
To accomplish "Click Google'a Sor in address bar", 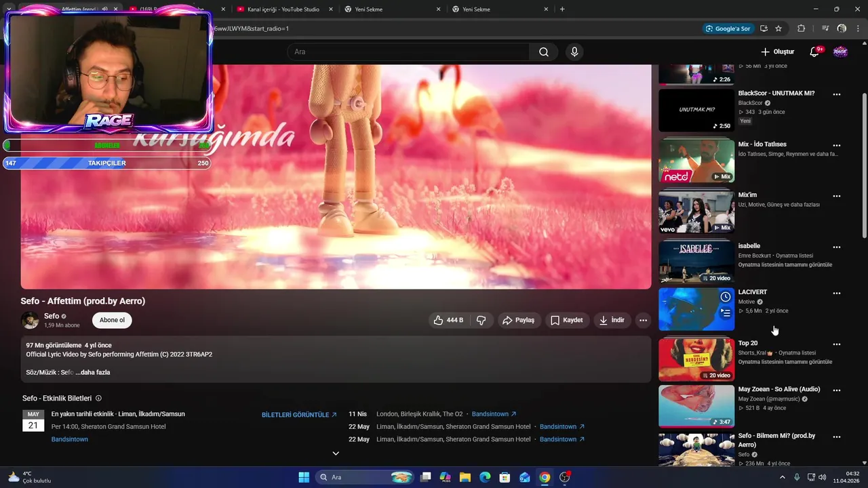I will pyautogui.click(x=728, y=28).
